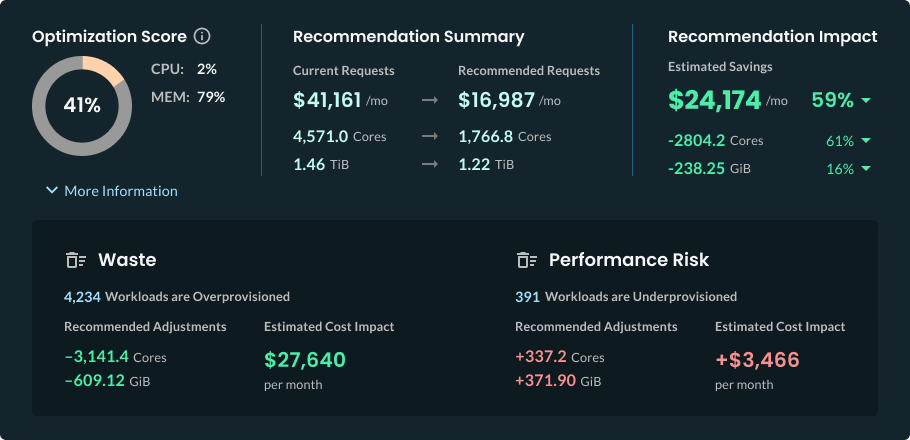Expand the More Information section
The height and width of the screenshot is (440, 910).
click(111, 191)
